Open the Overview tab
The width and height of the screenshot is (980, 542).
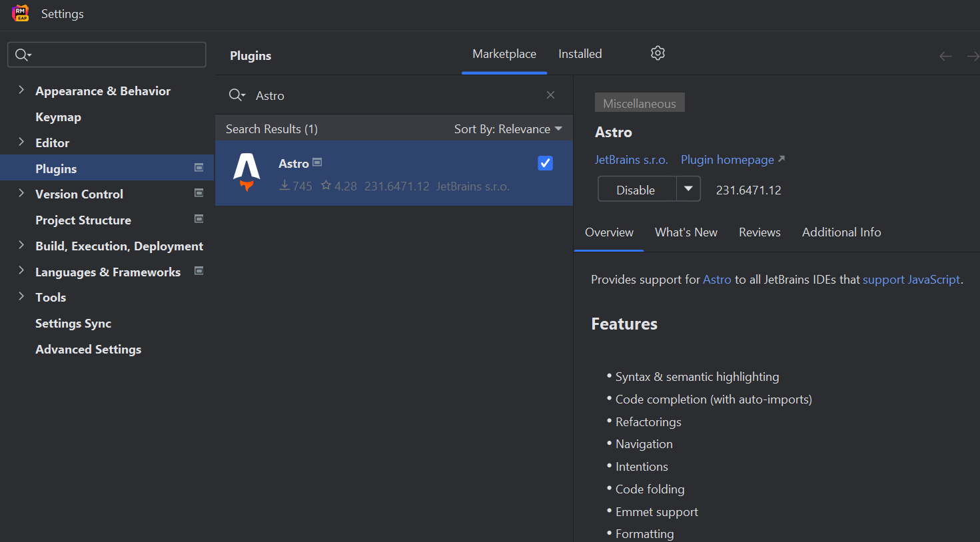pyautogui.click(x=609, y=232)
